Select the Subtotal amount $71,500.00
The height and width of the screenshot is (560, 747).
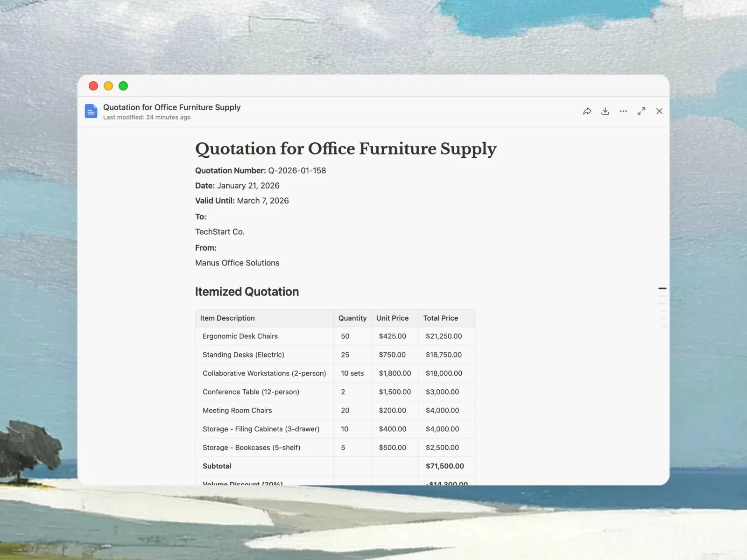(x=444, y=466)
